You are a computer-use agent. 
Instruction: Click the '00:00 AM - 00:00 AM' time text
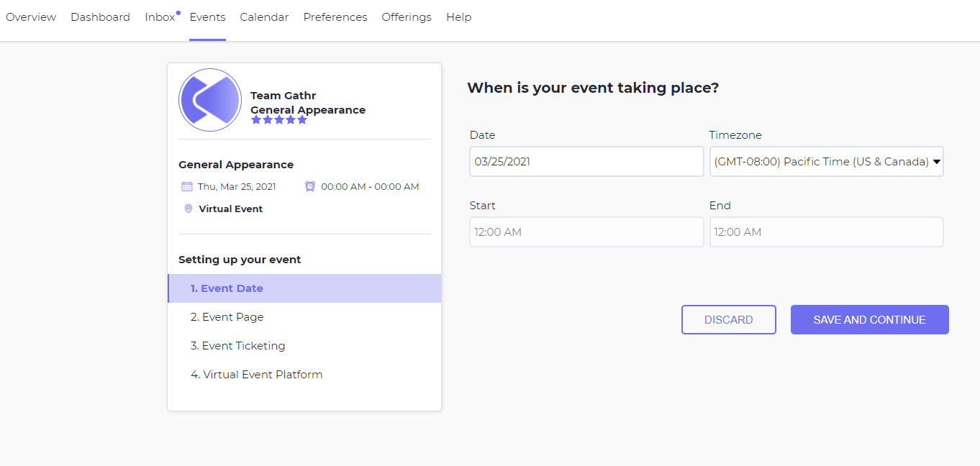tap(370, 186)
